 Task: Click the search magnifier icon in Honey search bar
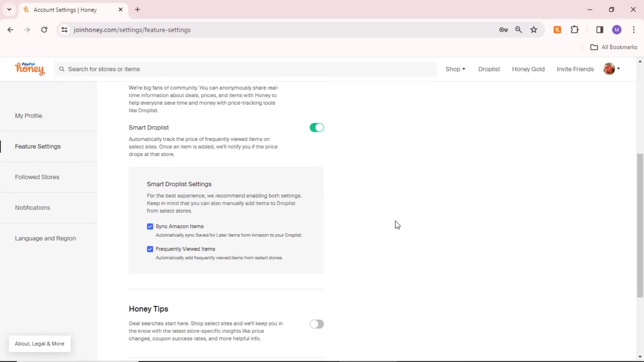[x=62, y=69]
